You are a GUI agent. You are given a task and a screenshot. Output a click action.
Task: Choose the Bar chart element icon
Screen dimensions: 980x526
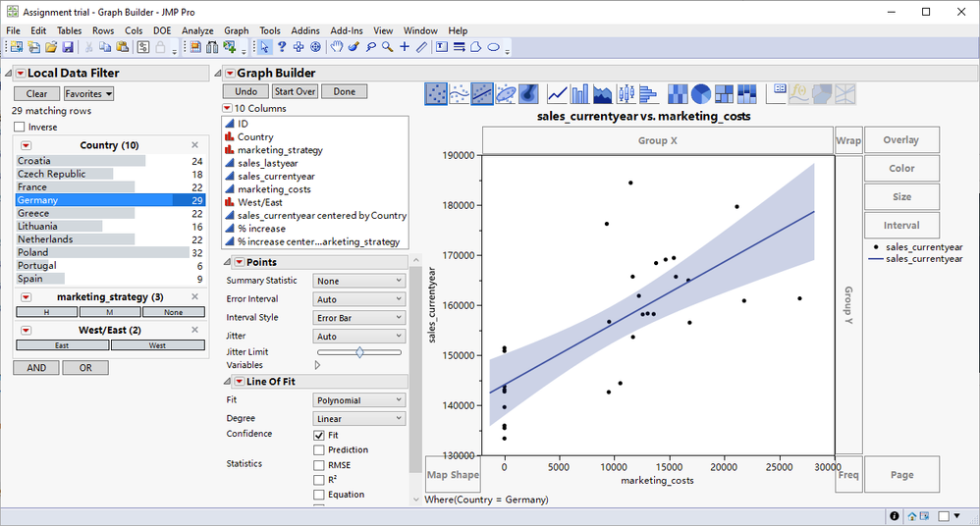580,93
